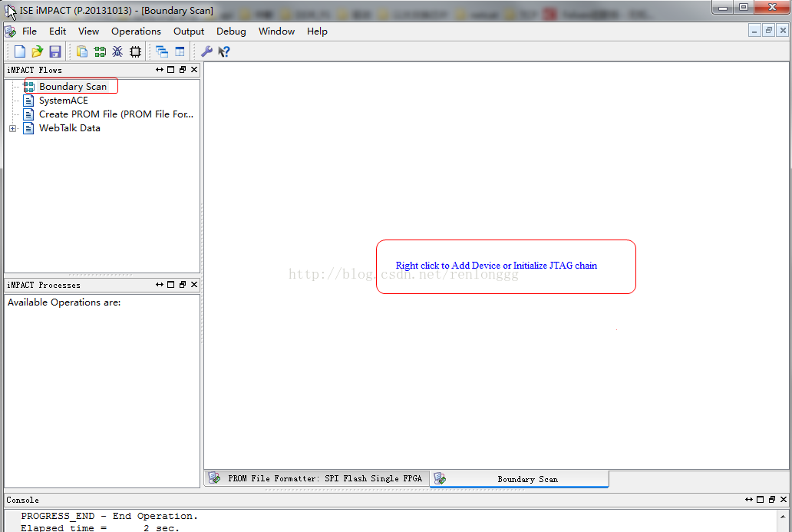Click PROGRESS_END console output line
This screenshot has width=792, height=532.
[109, 516]
